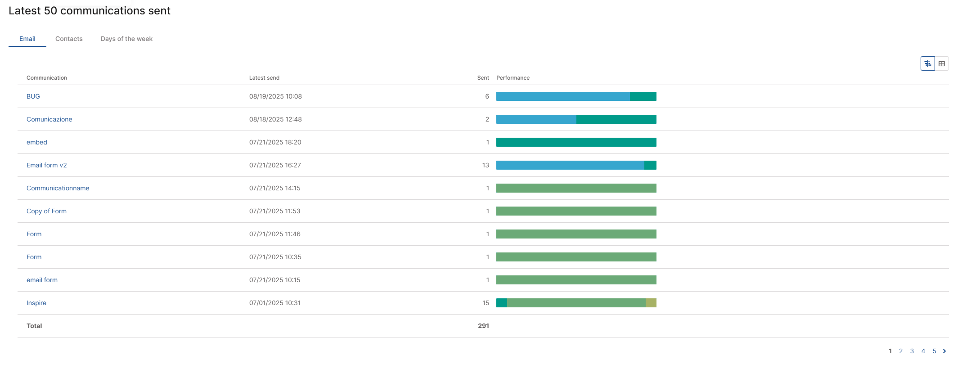Switch to chart view icon
Viewport: 980px width, 369px height.
(927, 63)
